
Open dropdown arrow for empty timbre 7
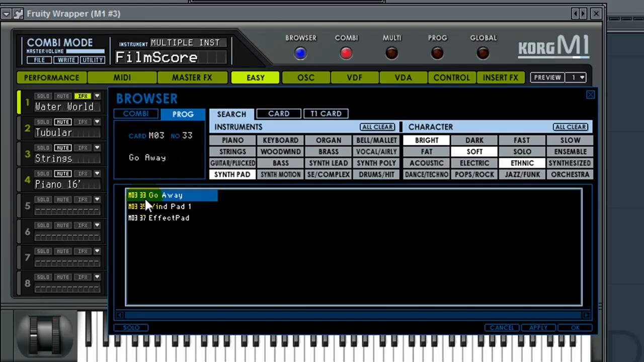tap(97, 251)
